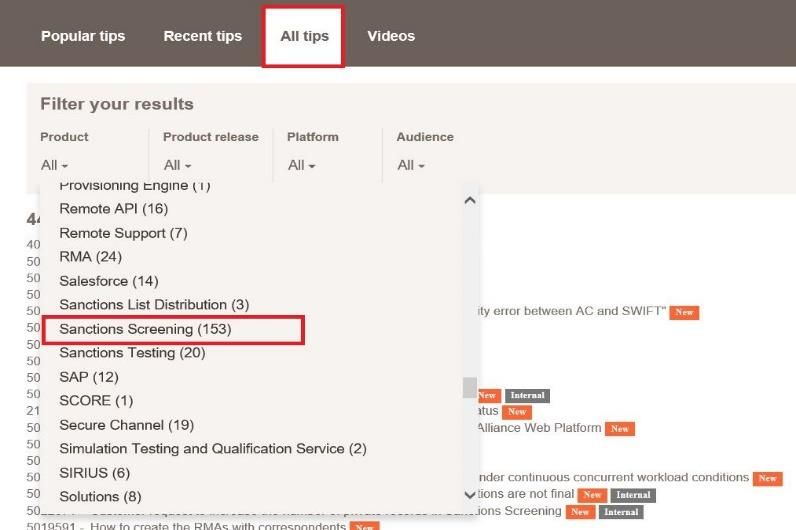The height and width of the screenshot is (530, 796).
Task: Expand the Product release filter dropdown
Action: [177, 165]
